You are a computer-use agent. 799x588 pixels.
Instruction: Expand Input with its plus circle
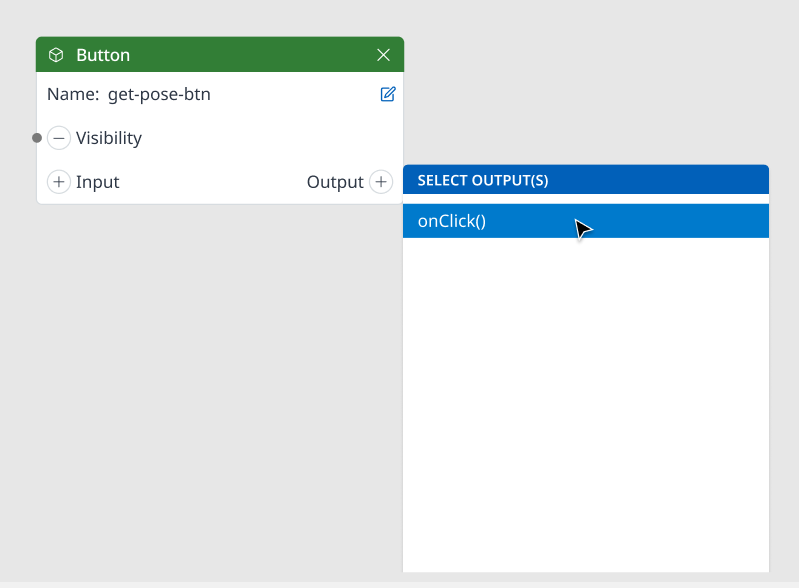[x=59, y=182]
